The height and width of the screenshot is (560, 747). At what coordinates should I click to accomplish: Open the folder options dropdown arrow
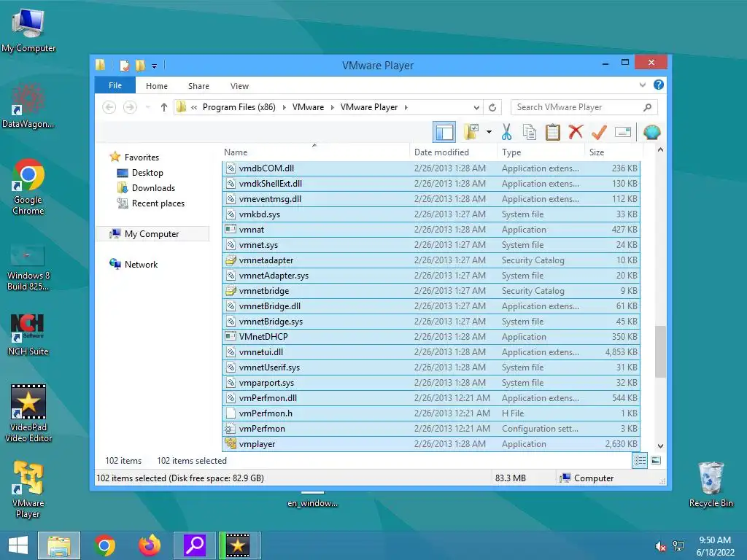point(489,132)
